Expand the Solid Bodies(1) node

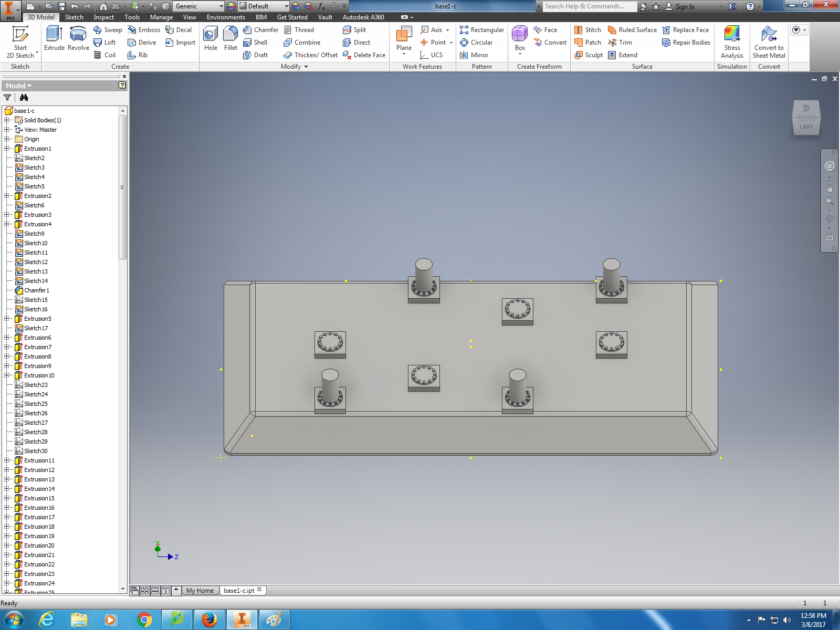[x=7, y=120]
